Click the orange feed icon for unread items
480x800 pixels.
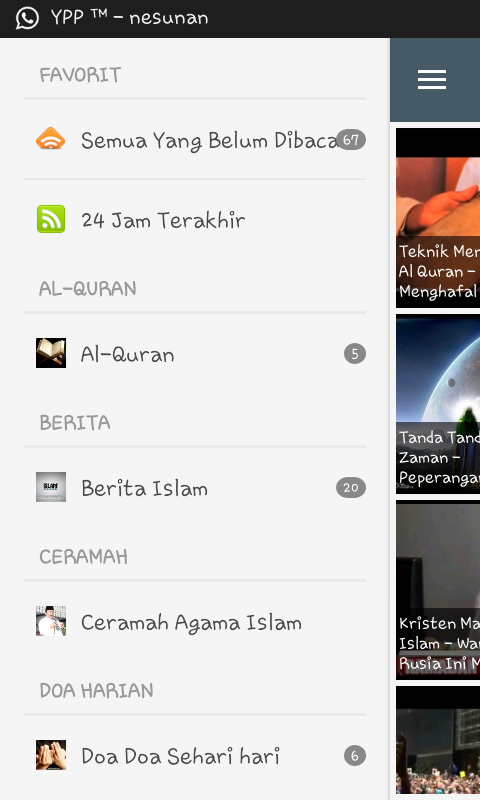(x=50, y=139)
